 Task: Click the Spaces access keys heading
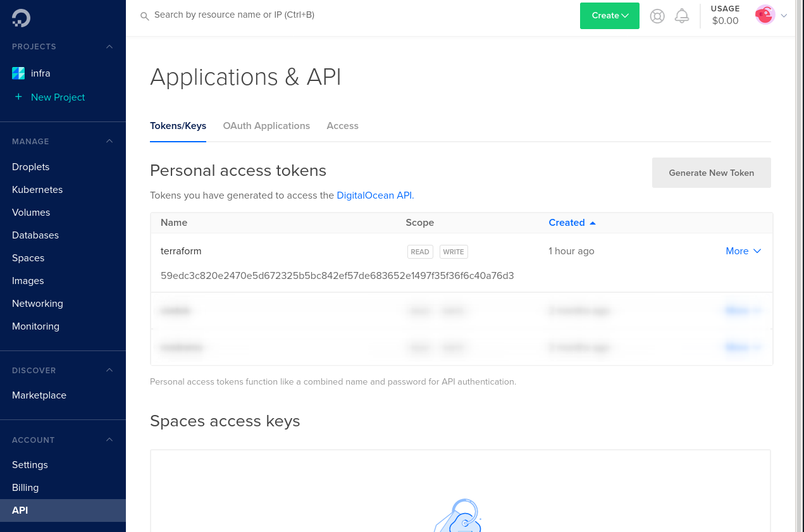click(x=225, y=421)
